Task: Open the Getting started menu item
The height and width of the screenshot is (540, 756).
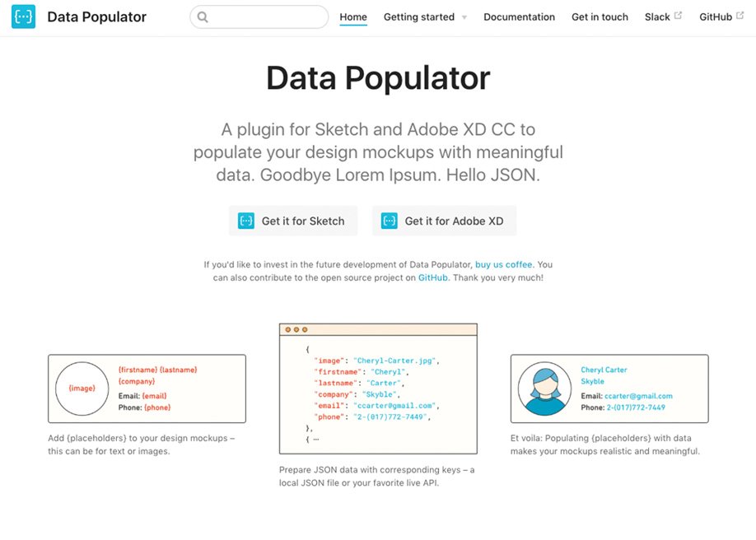Action: (x=418, y=17)
